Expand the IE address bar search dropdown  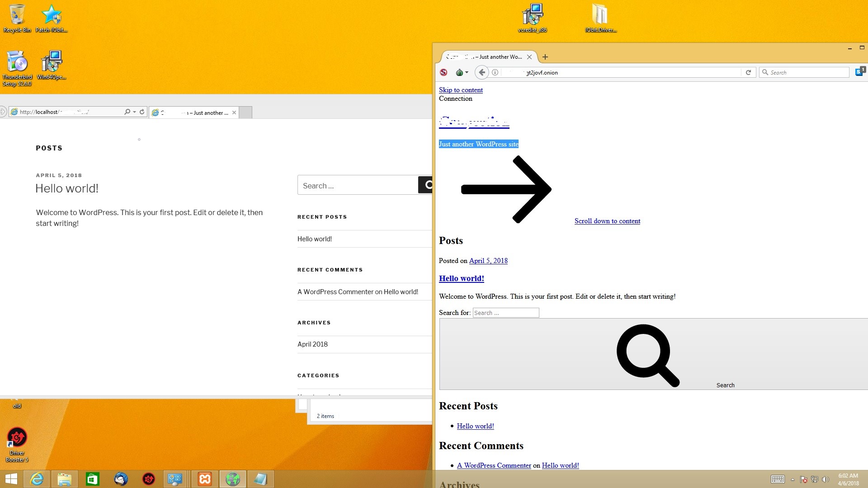[134, 112]
